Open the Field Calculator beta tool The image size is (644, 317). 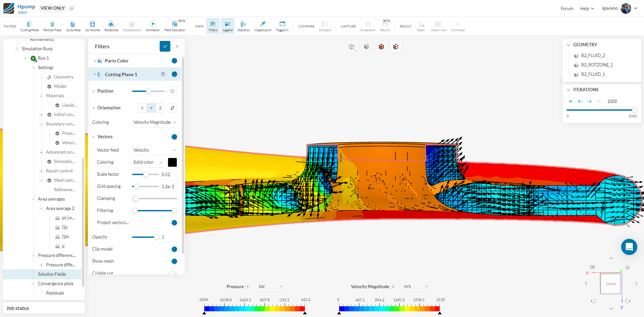[x=175, y=26]
